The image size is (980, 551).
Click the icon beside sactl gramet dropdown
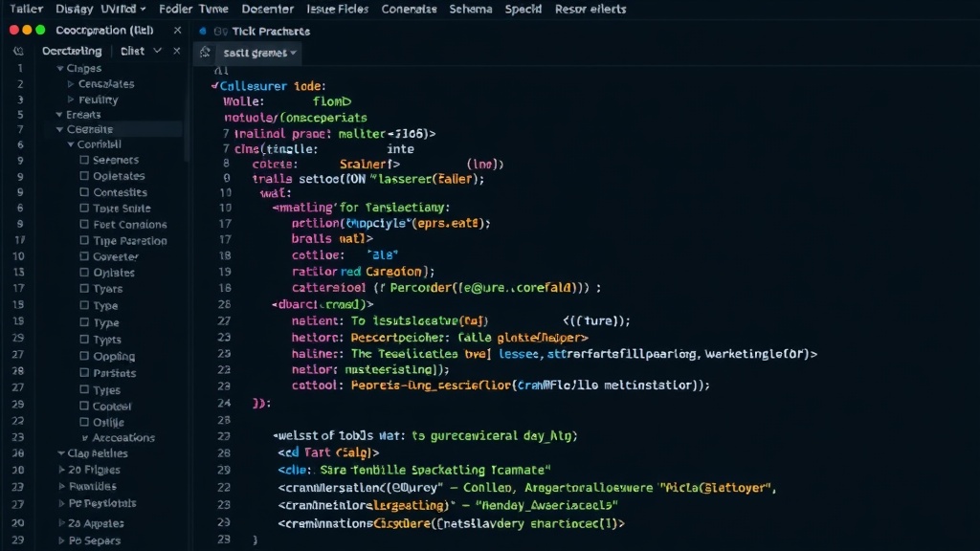point(205,53)
